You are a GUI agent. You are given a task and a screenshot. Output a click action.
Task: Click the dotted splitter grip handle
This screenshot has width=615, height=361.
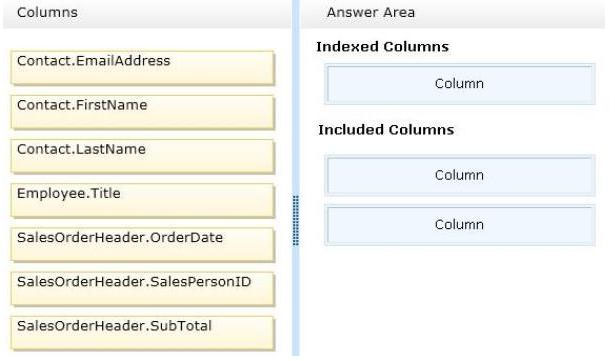coord(296,221)
